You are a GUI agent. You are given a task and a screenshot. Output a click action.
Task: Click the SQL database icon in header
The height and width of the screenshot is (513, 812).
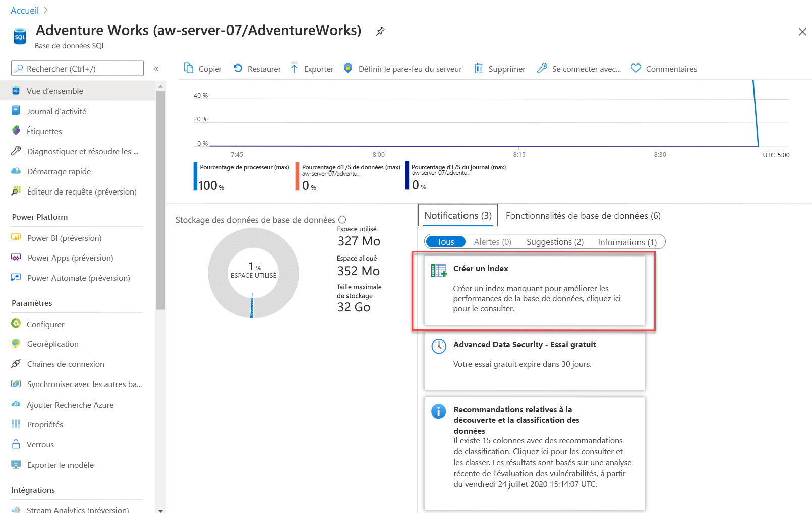point(20,36)
